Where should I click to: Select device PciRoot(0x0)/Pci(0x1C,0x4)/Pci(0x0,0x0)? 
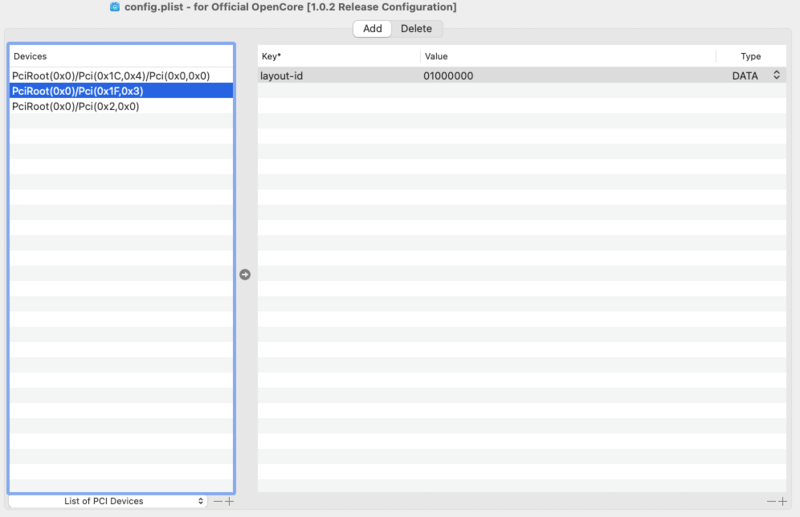(x=121, y=76)
